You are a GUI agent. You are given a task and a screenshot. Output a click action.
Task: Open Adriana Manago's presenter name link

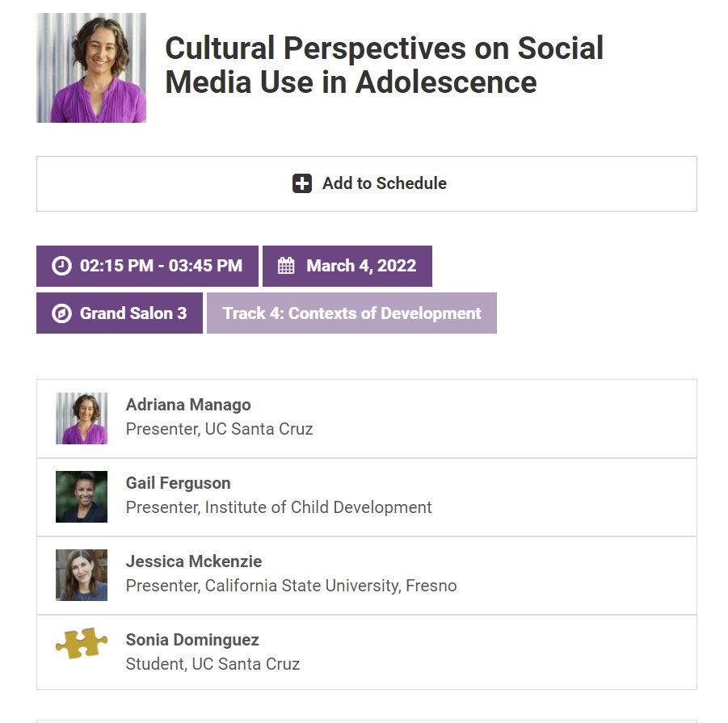pos(188,405)
